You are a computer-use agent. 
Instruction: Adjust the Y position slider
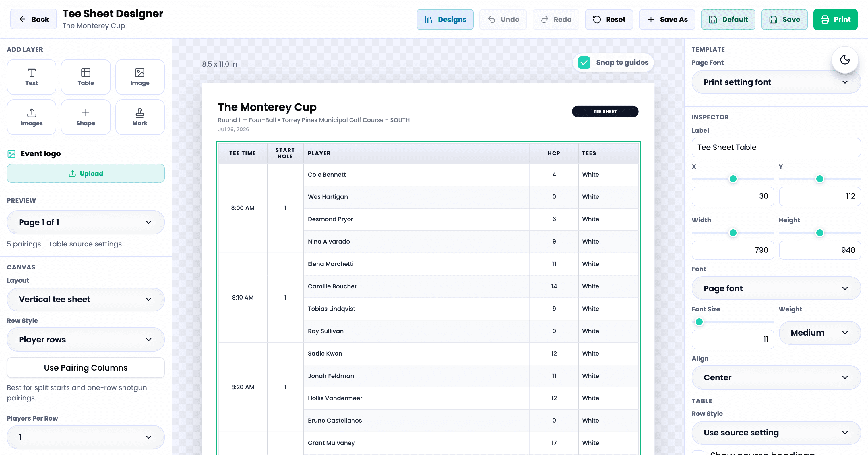coord(820,179)
